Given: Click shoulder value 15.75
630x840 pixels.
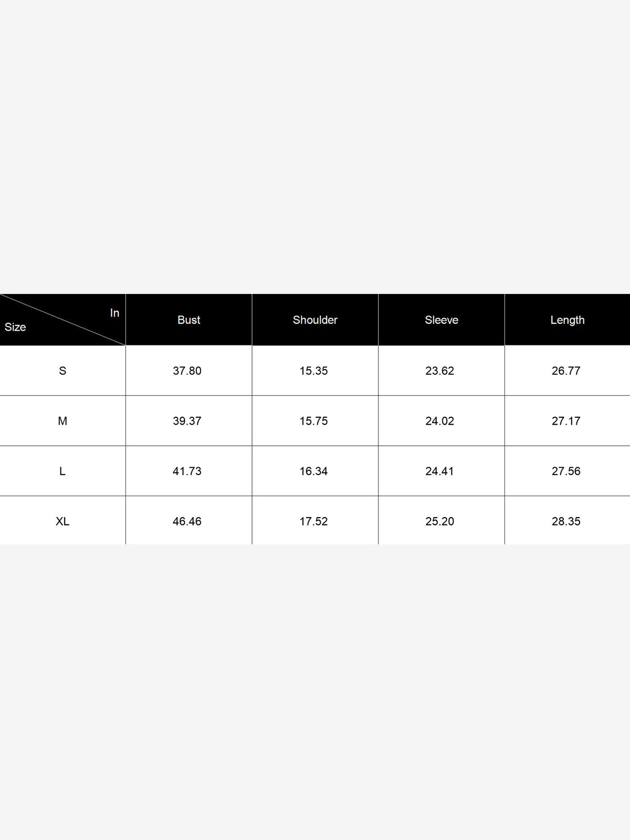Looking at the screenshot, I should pyautogui.click(x=314, y=421).
